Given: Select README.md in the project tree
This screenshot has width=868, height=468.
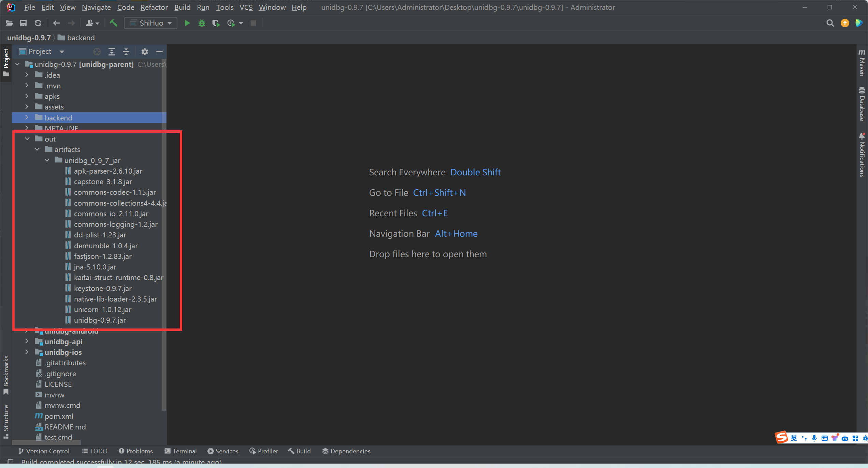Looking at the screenshot, I should tap(65, 427).
